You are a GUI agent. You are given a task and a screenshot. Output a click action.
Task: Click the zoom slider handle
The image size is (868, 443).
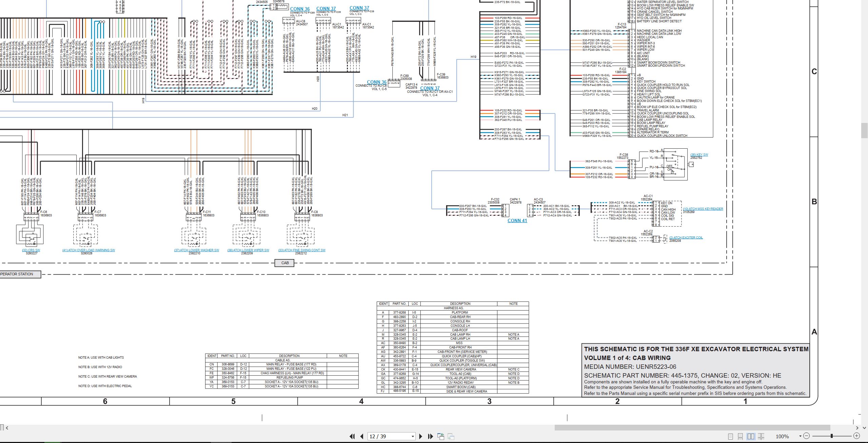[x=832, y=436]
